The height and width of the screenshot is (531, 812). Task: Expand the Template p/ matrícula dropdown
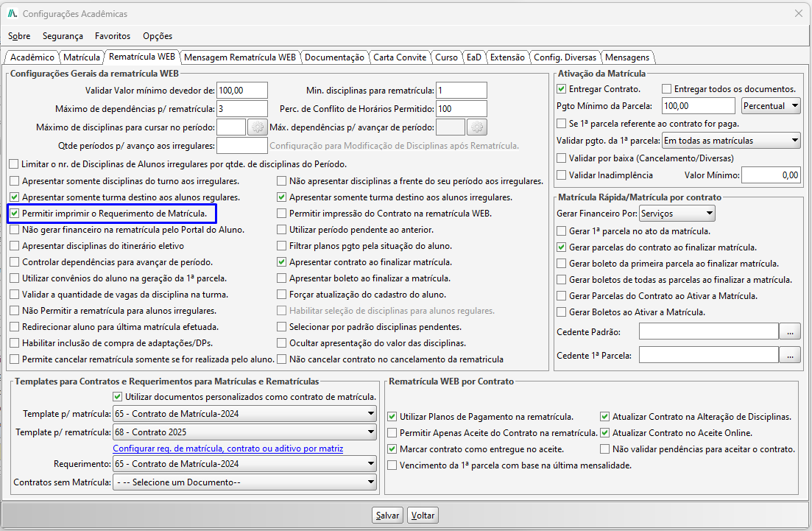(244, 413)
